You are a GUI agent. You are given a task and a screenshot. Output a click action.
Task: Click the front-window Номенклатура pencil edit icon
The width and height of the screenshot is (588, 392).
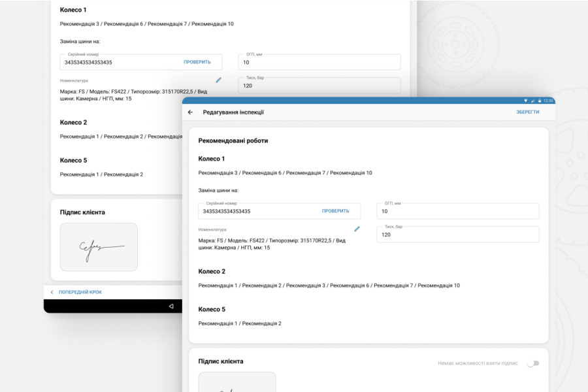click(x=357, y=229)
